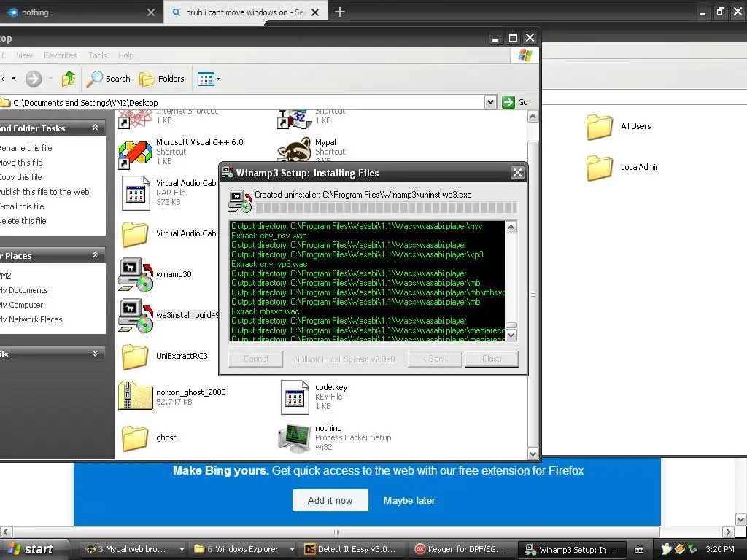Click the Go button next to address bar
747x560 pixels.
tap(516, 102)
